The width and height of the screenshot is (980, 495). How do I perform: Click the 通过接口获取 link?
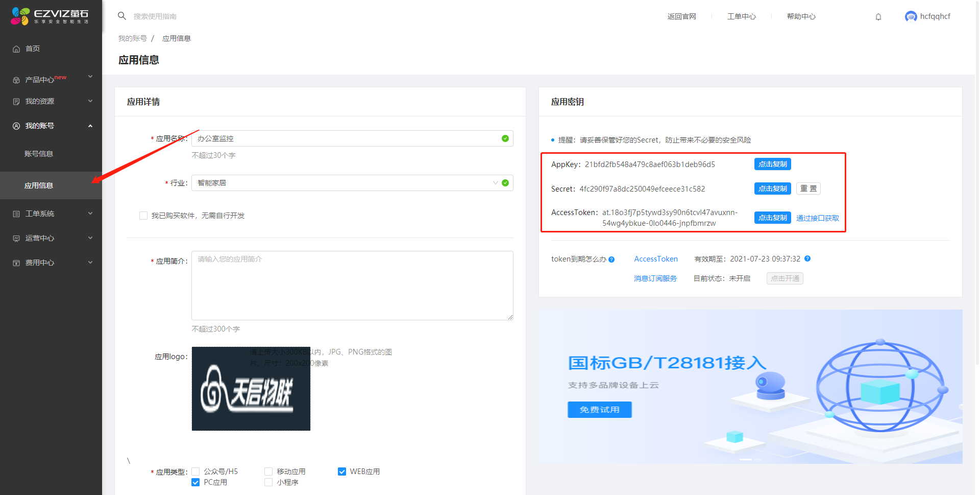click(817, 218)
